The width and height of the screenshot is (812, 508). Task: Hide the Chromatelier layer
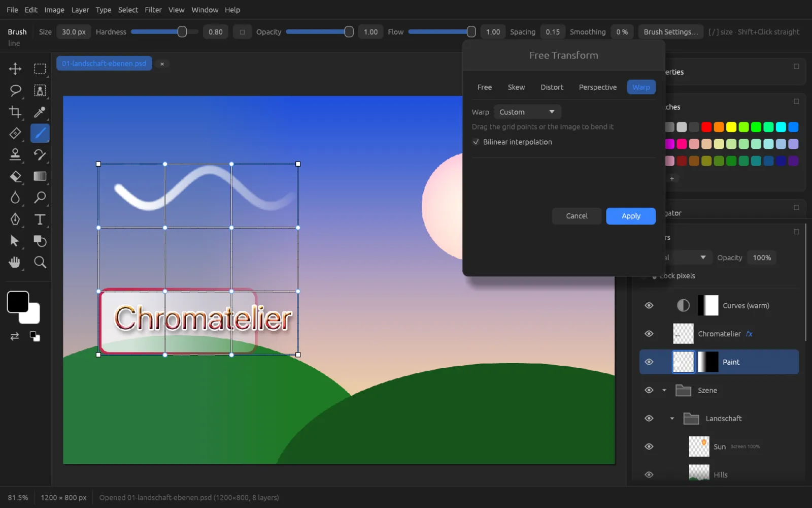649,334
